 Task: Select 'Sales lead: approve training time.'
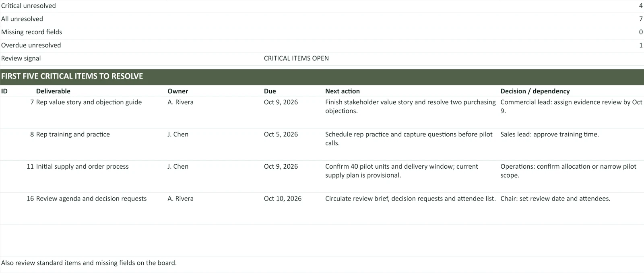tap(549, 134)
